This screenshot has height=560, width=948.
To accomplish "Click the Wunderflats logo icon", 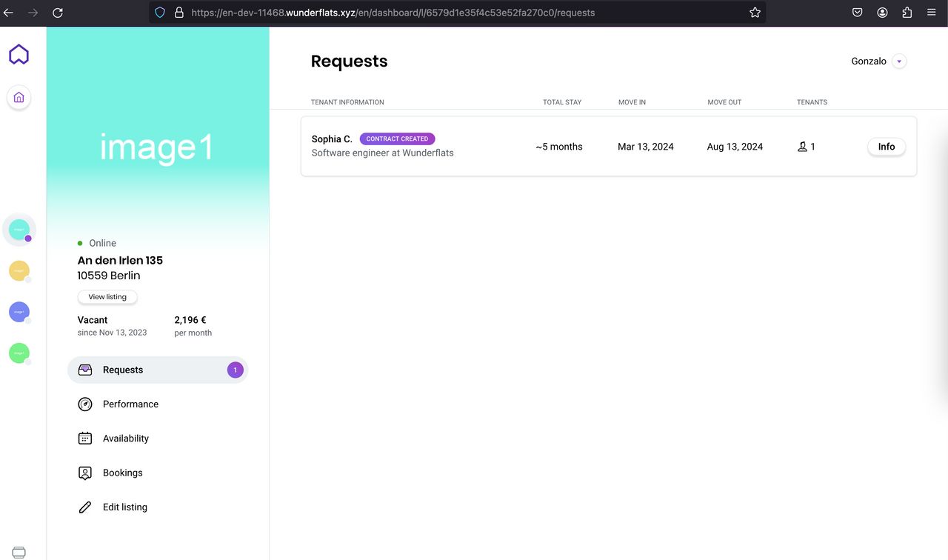I will point(19,54).
